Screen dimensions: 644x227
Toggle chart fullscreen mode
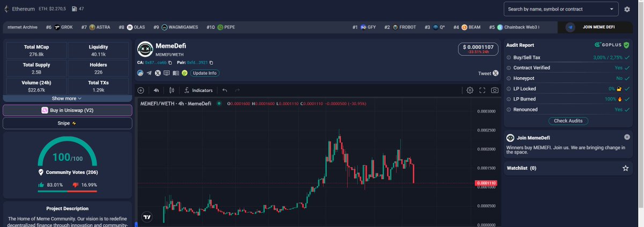pyautogui.click(x=482, y=90)
